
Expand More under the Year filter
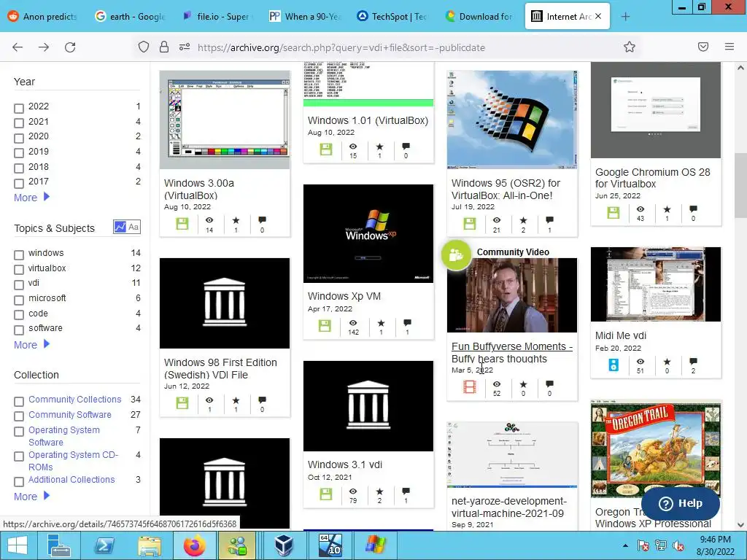coord(31,197)
